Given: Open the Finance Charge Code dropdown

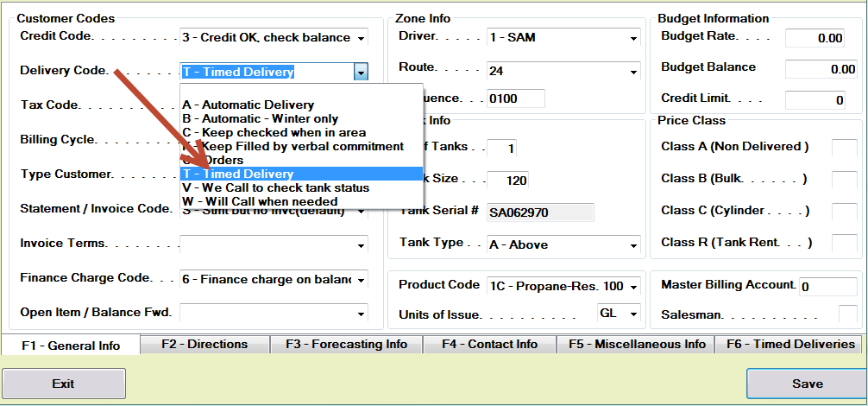Looking at the screenshot, I should pyautogui.click(x=361, y=280).
